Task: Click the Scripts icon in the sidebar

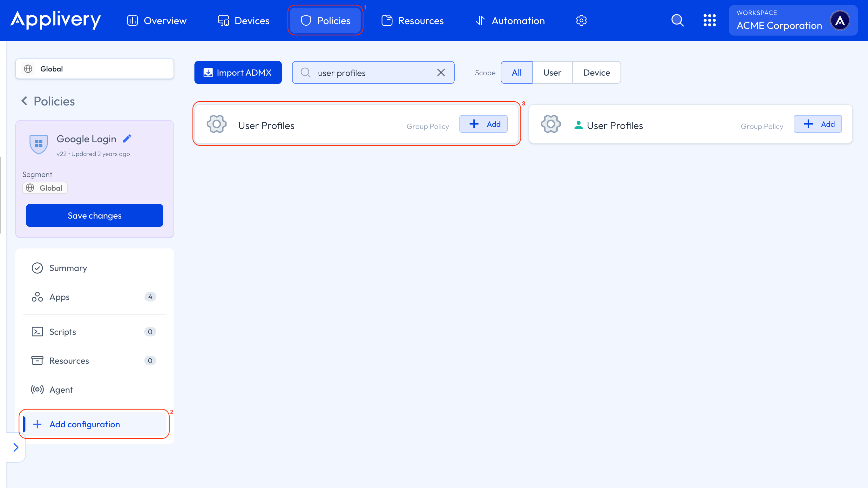Action: (37, 332)
